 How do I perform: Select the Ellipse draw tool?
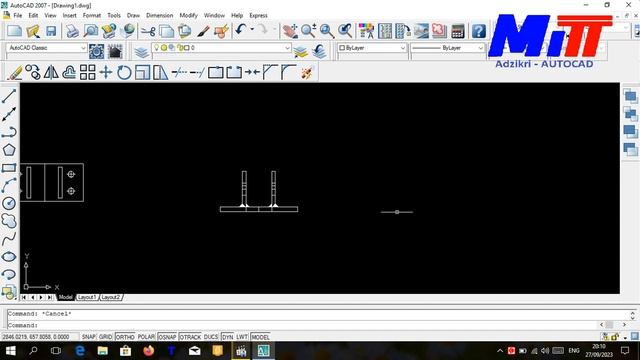pyautogui.click(x=9, y=257)
